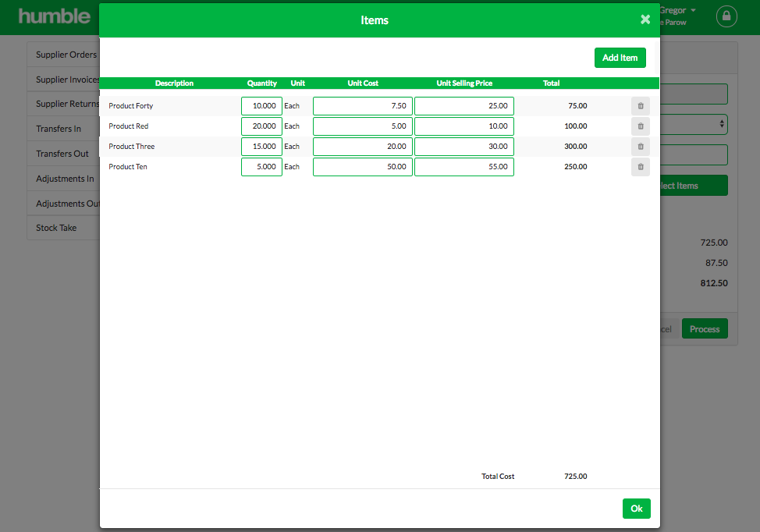Viewport: 760px width, 532px height.
Task: Click the Total Cost label
Action: click(498, 477)
